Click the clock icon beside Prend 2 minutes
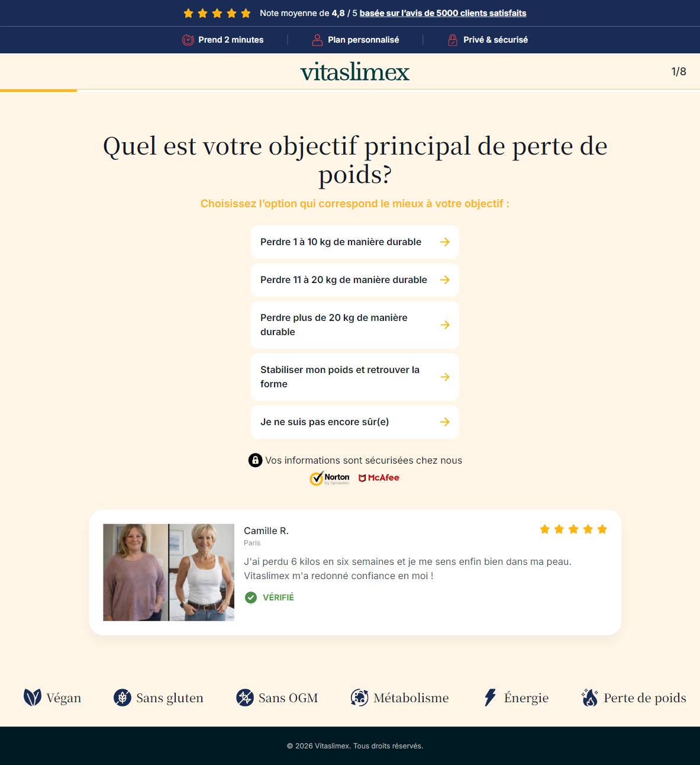700x765 pixels. 188,40
